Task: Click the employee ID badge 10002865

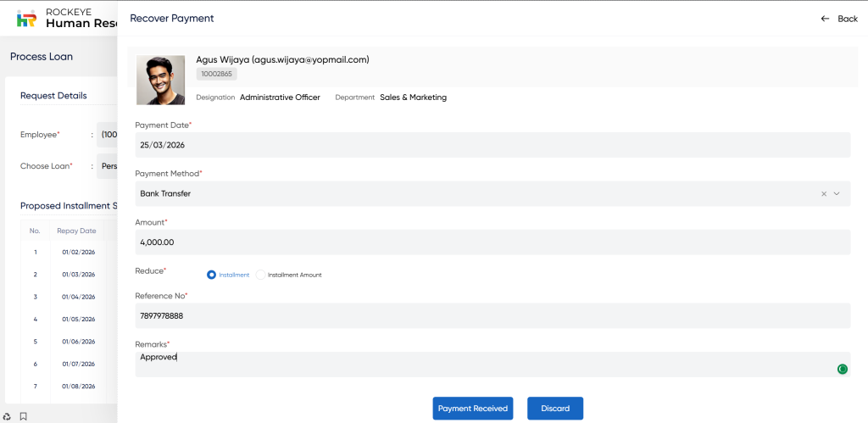Action: pos(216,75)
